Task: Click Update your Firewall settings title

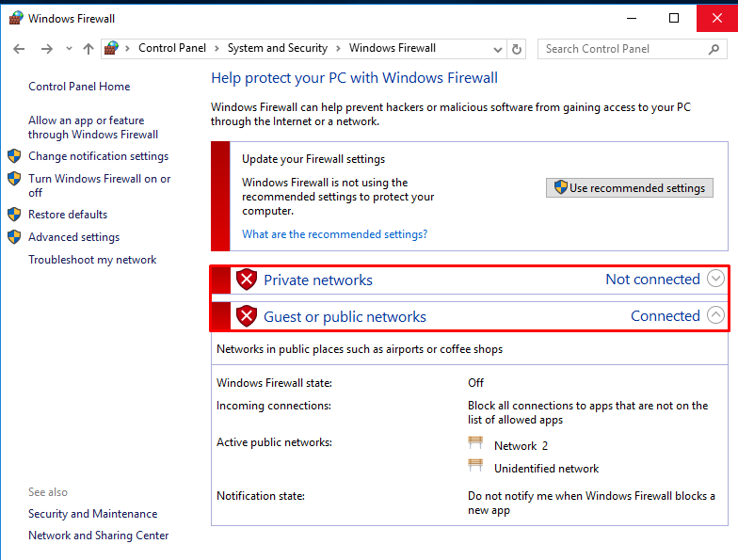Action: point(313,159)
